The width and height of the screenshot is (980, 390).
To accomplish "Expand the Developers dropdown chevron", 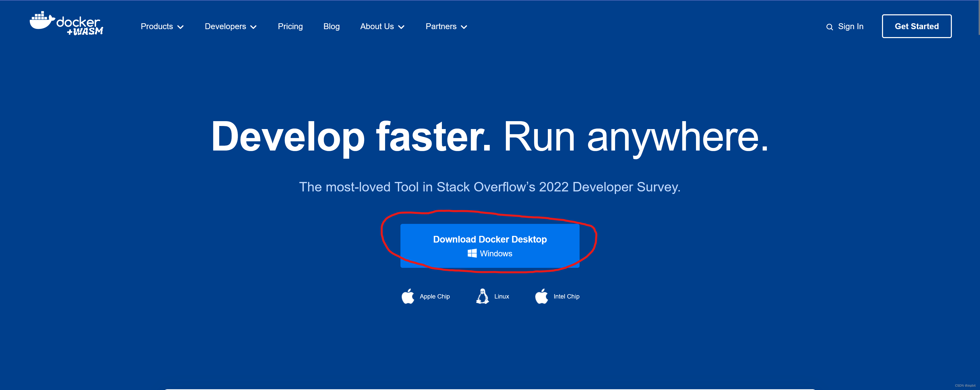I will tap(253, 27).
